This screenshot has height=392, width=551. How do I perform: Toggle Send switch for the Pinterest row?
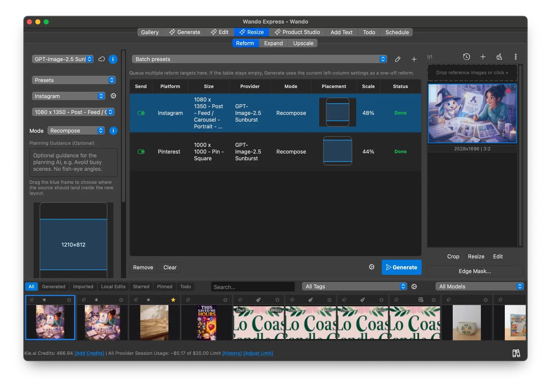click(x=141, y=152)
